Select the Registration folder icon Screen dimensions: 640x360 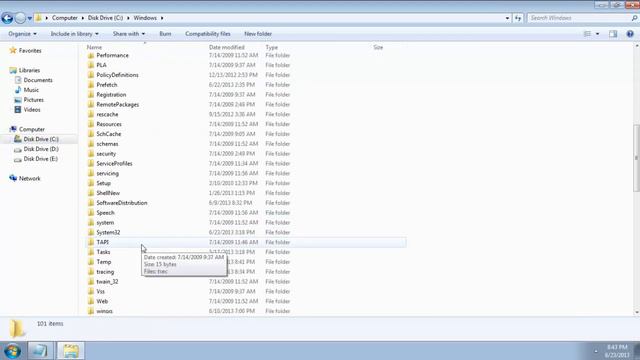(x=91, y=94)
